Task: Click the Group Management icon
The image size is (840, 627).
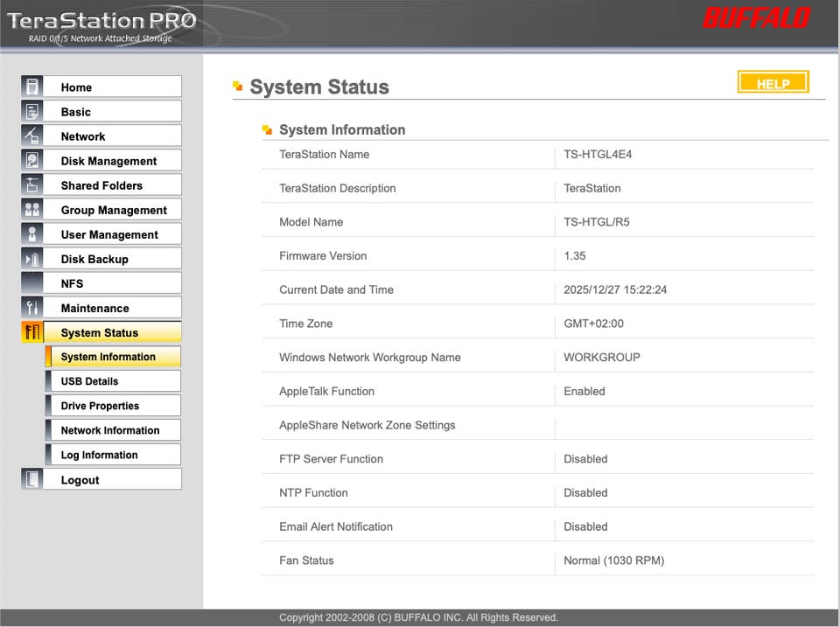Action: [32, 209]
